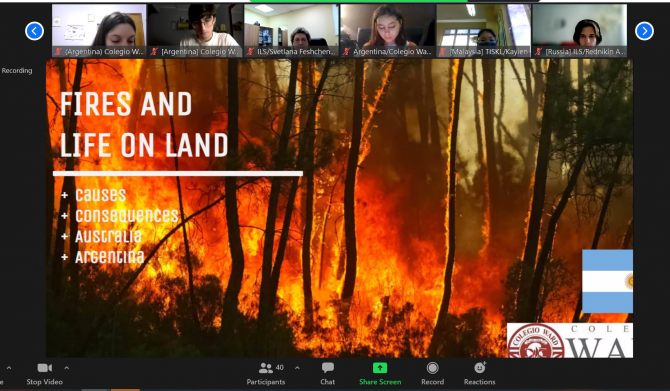
Task: Click the green Share Screen icon
Action: 380,367
